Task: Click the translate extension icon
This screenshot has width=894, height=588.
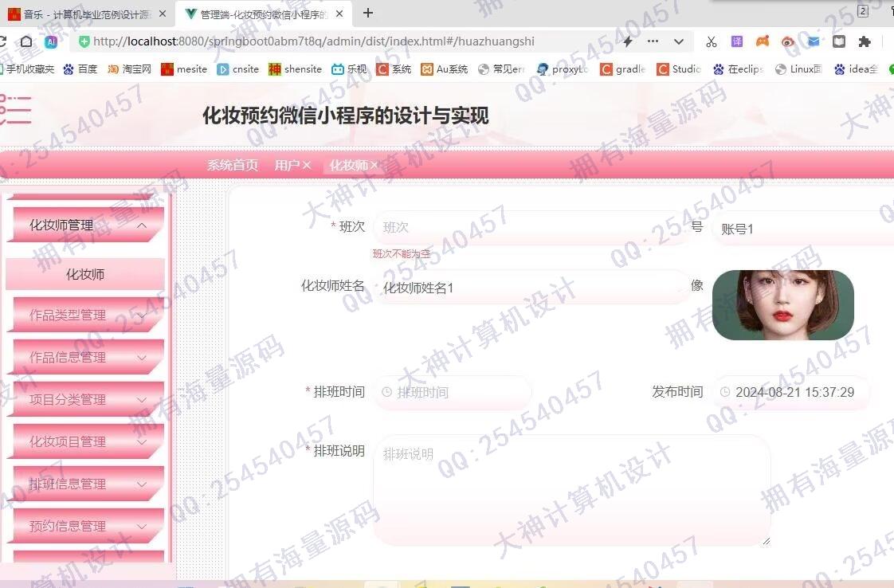Action: [737, 41]
